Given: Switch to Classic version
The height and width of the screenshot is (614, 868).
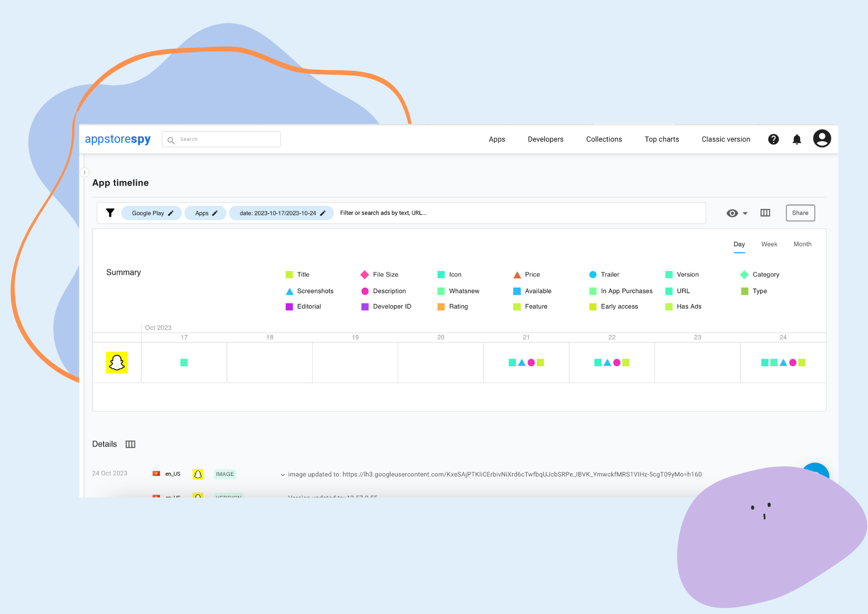Looking at the screenshot, I should [726, 139].
